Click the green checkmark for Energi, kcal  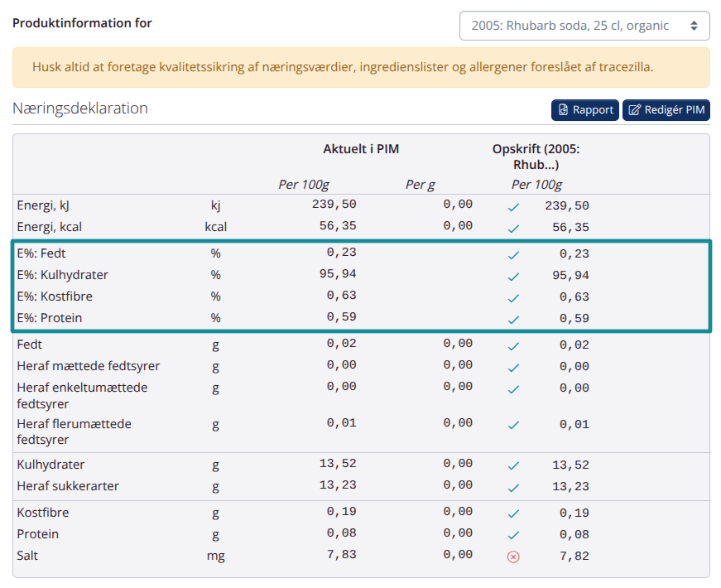[513, 228]
